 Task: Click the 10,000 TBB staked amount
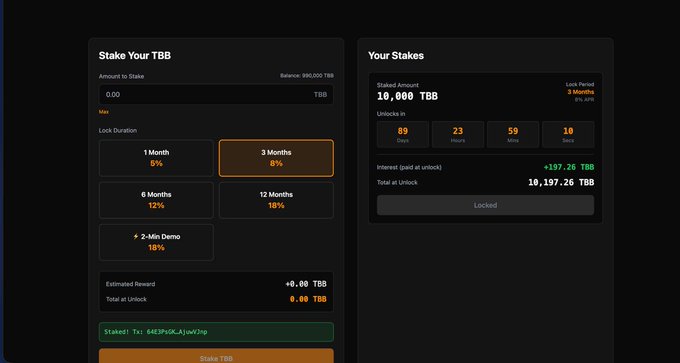pos(407,96)
